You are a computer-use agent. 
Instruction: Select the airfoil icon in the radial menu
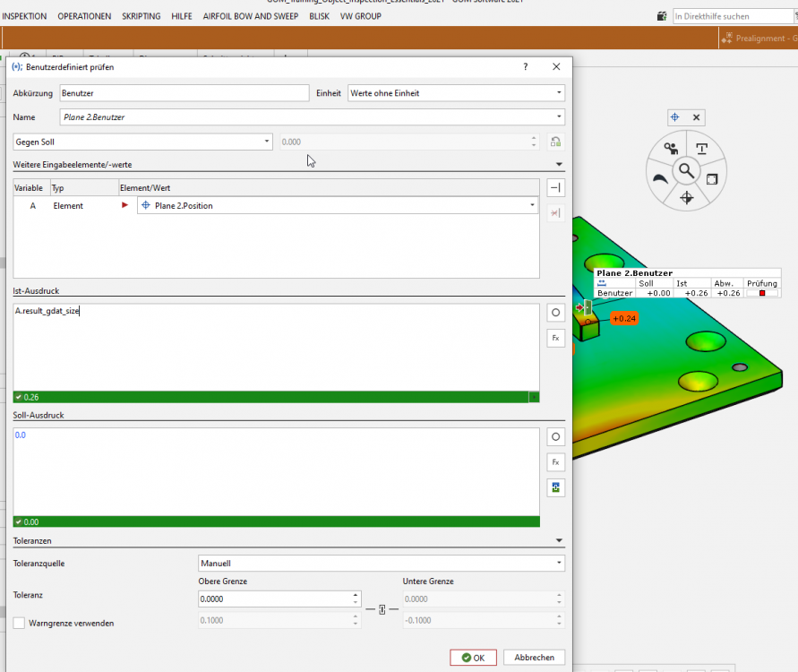click(x=659, y=178)
